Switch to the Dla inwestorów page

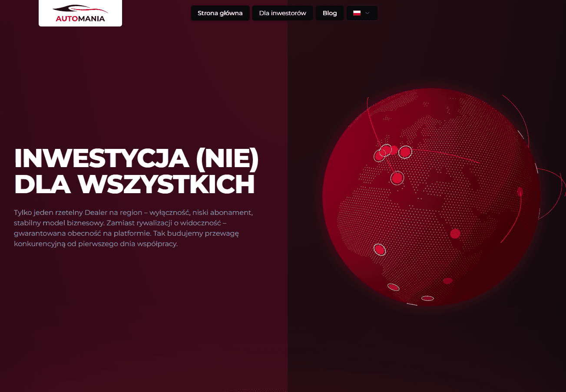tap(282, 13)
